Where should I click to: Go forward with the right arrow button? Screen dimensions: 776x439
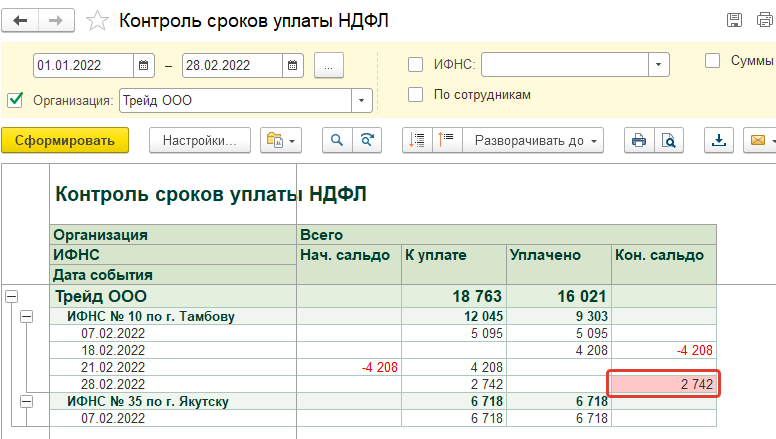coord(56,21)
